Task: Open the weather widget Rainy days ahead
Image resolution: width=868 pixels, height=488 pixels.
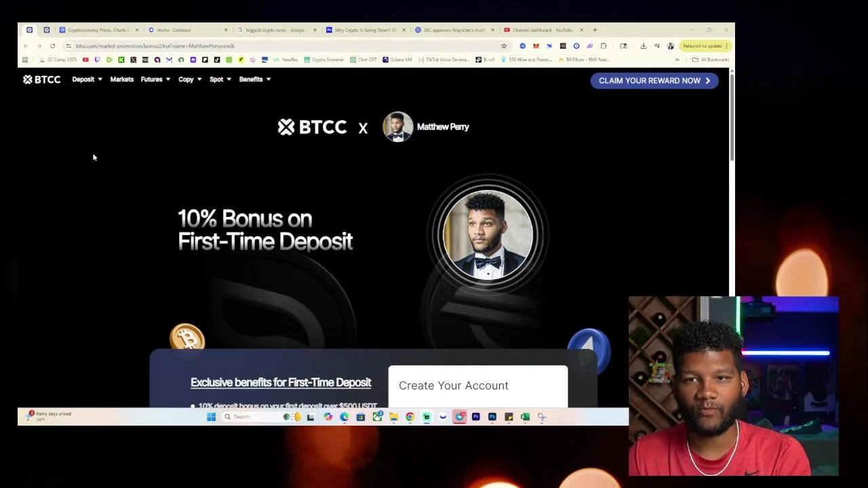Action: [47, 416]
